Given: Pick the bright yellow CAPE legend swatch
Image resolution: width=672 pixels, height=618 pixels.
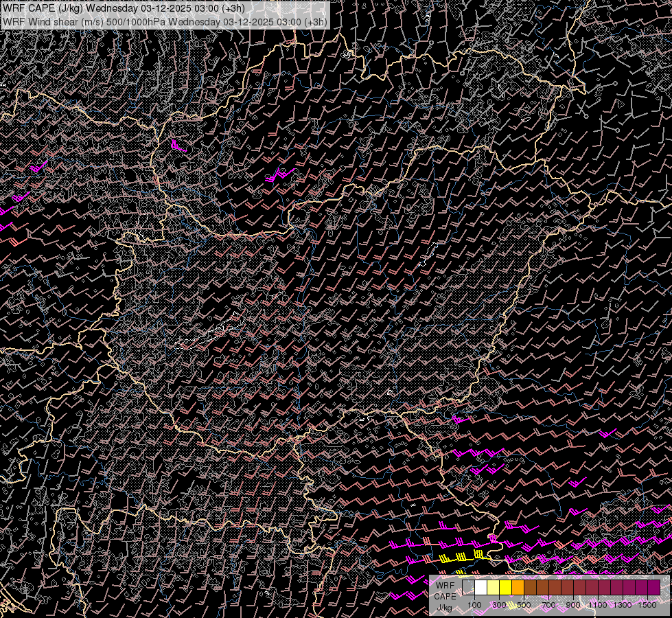Looking at the screenshot, I should coord(506,587).
